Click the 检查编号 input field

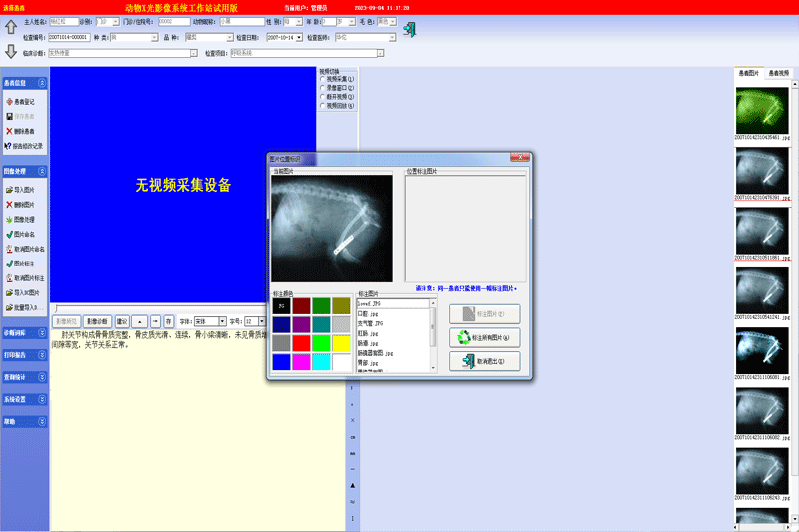(x=69, y=37)
